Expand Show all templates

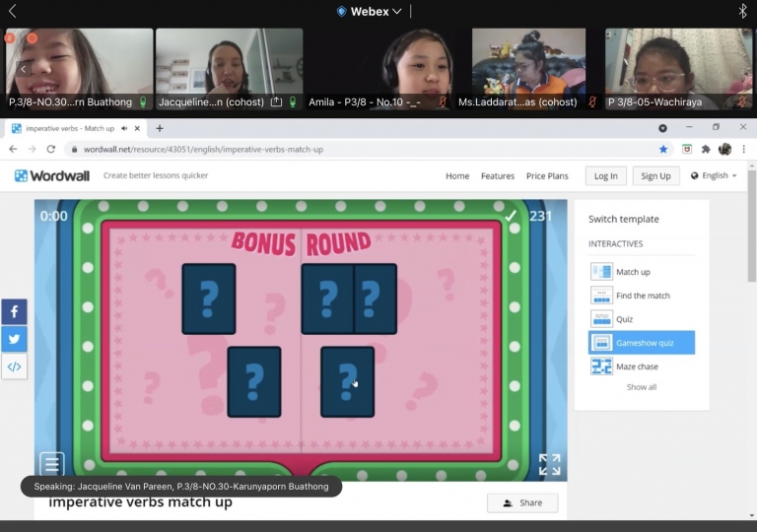click(x=642, y=387)
